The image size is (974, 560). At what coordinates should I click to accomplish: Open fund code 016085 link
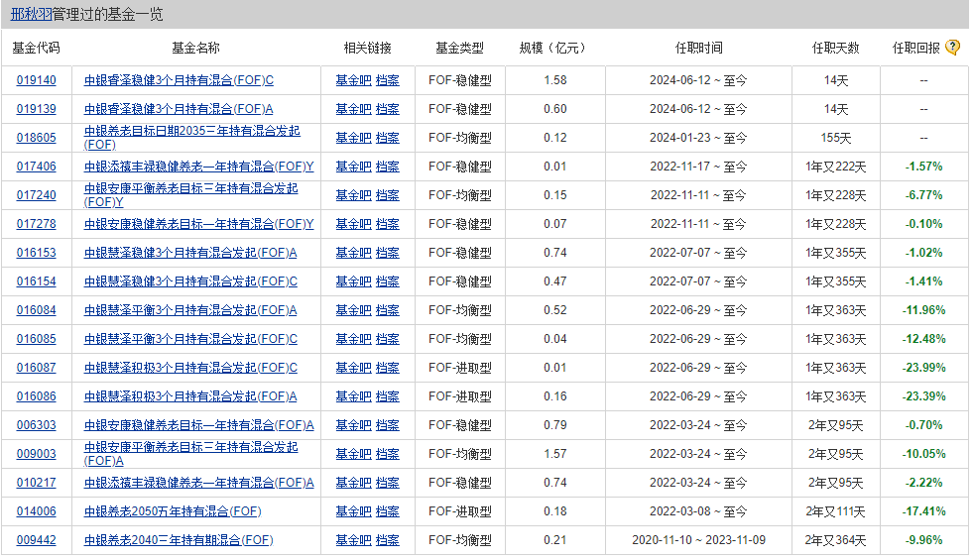(x=36, y=339)
